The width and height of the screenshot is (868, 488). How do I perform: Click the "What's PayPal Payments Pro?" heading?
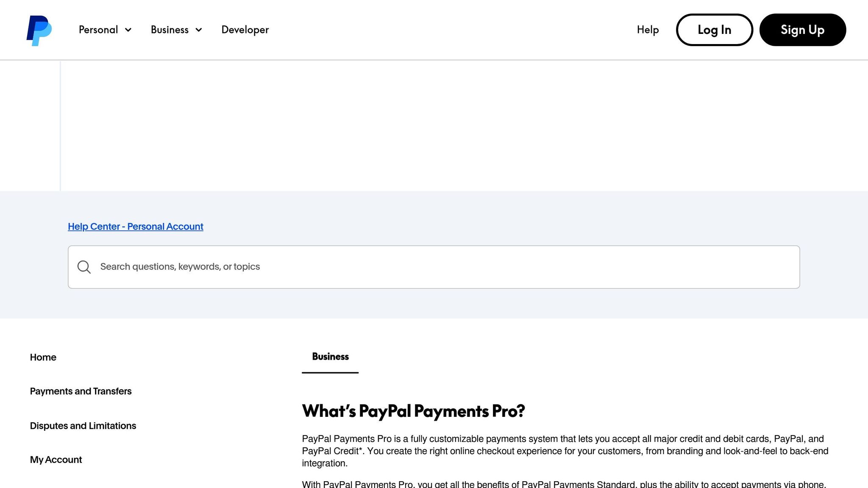click(x=413, y=411)
